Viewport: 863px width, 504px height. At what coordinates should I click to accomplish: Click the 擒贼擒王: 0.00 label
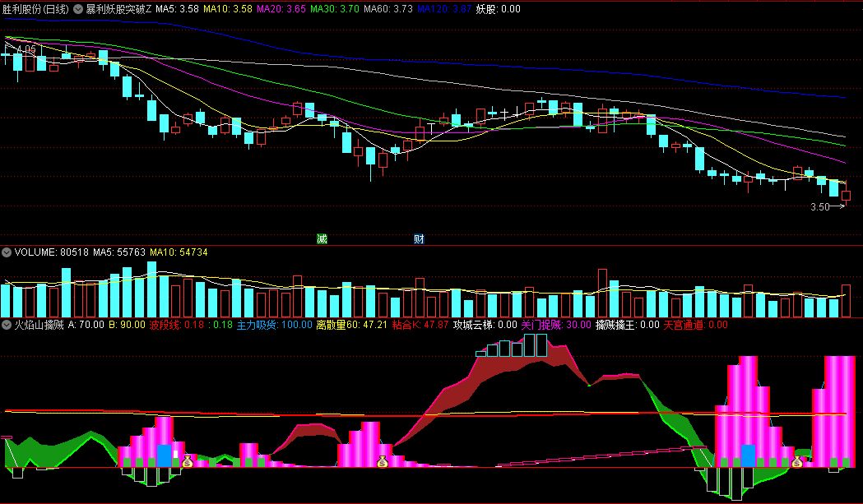tap(628, 325)
